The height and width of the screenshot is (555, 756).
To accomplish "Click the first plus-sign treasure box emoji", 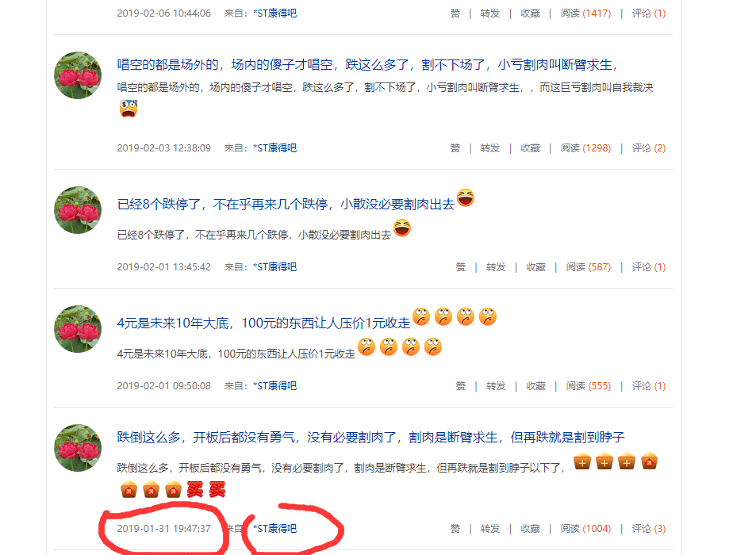I will click(x=582, y=461).
